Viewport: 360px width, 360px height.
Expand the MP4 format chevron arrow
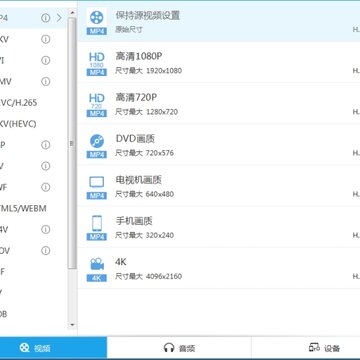(x=59, y=18)
